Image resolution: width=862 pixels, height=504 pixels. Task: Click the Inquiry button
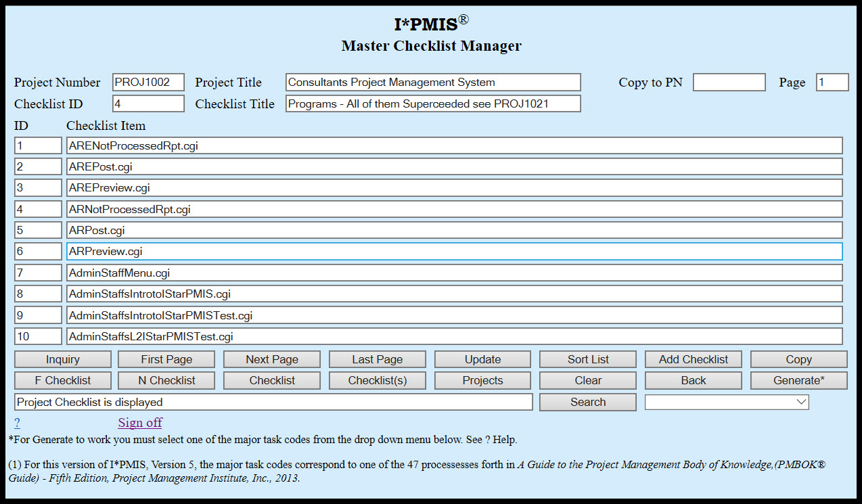[x=62, y=359]
